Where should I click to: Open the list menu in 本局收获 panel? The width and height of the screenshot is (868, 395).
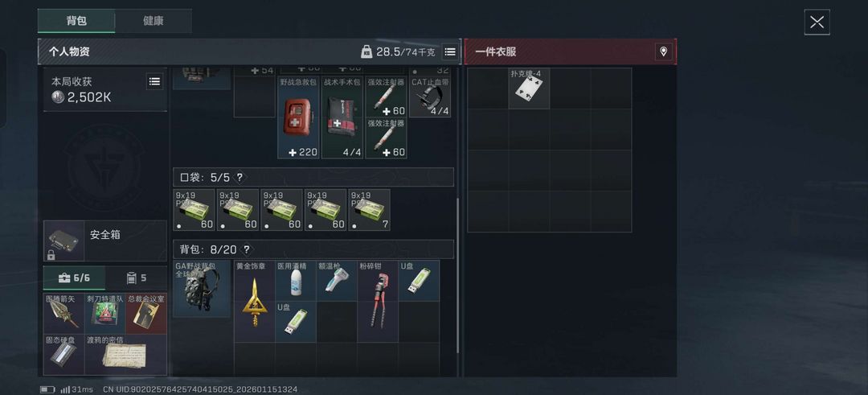[x=155, y=82]
